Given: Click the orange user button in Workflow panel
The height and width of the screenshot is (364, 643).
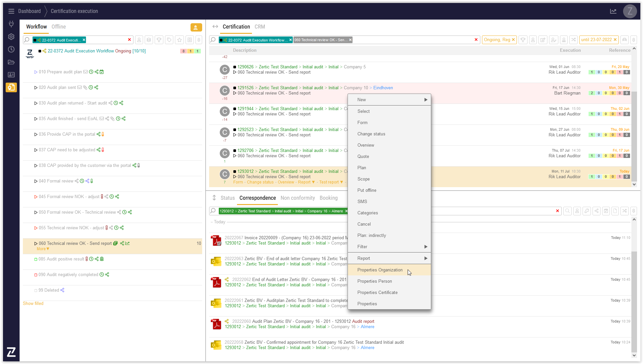Looking at the screenshot, I should (196, 28).
